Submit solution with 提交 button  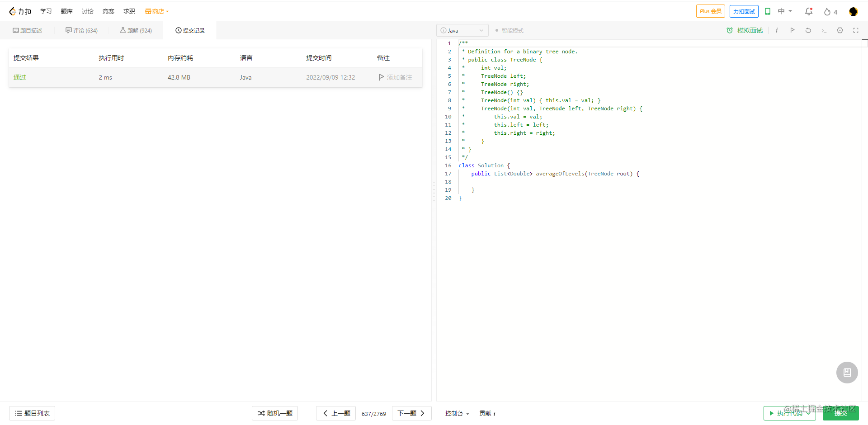840,413
